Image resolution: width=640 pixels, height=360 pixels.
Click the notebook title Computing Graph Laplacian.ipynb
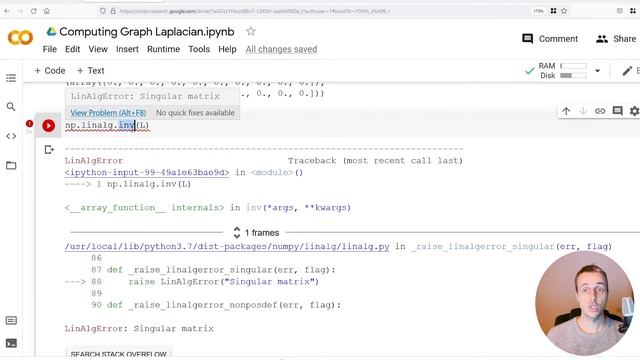[147, 31]
